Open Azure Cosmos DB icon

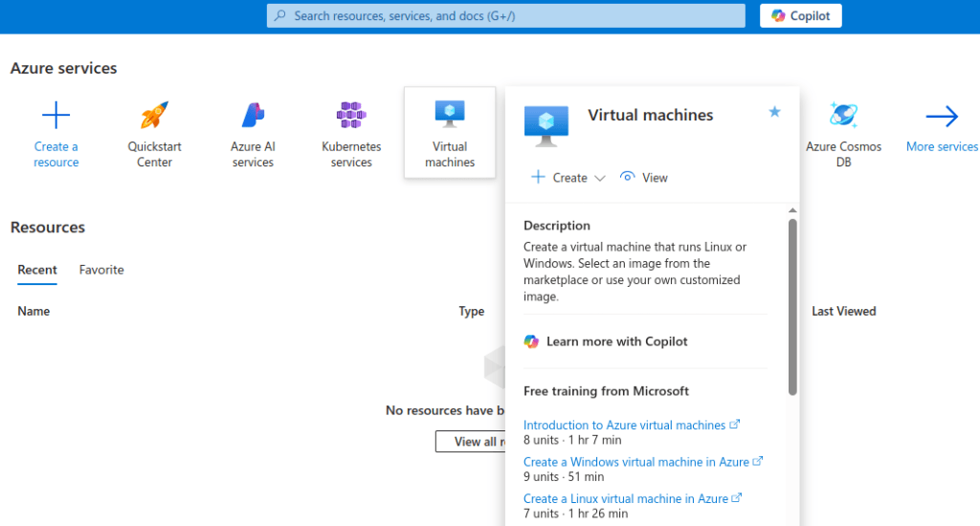843,115
